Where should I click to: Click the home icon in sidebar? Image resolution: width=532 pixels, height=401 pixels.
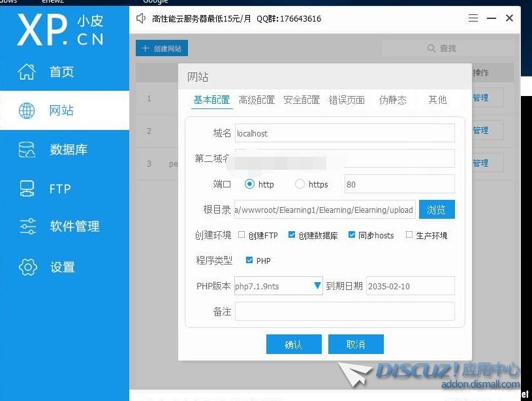[x=27, y=72]
